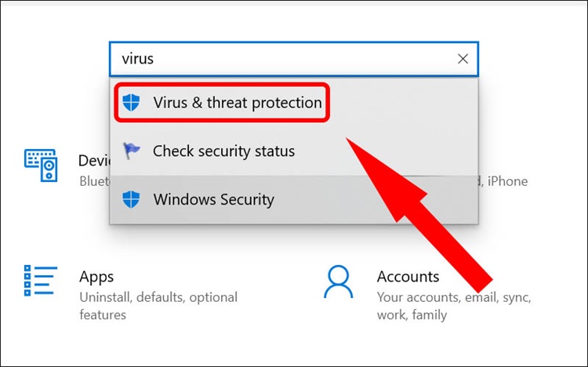
Task: Open the Devices category icon
Action: 41,165
